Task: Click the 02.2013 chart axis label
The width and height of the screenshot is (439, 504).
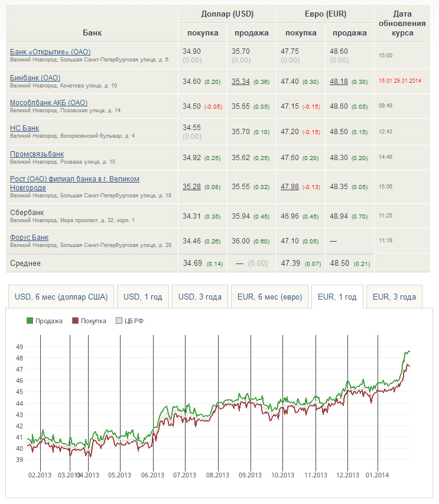Action: [40, 475]
